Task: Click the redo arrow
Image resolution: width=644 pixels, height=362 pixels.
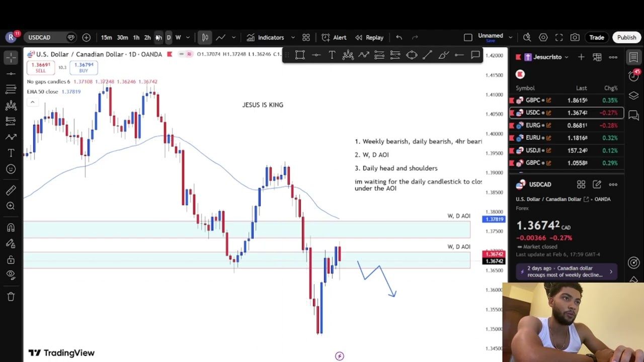Action: coord(415,37)
